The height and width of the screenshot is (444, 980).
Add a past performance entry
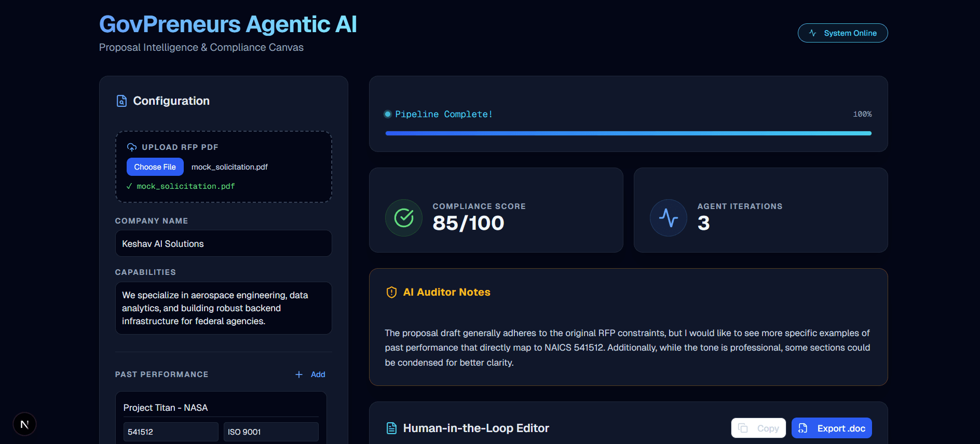310,374
